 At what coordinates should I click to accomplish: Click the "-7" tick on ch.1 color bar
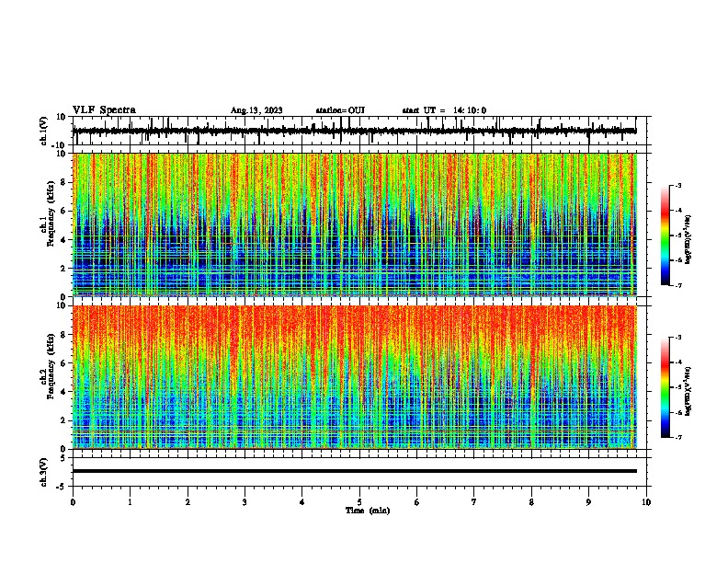(678, 285)
